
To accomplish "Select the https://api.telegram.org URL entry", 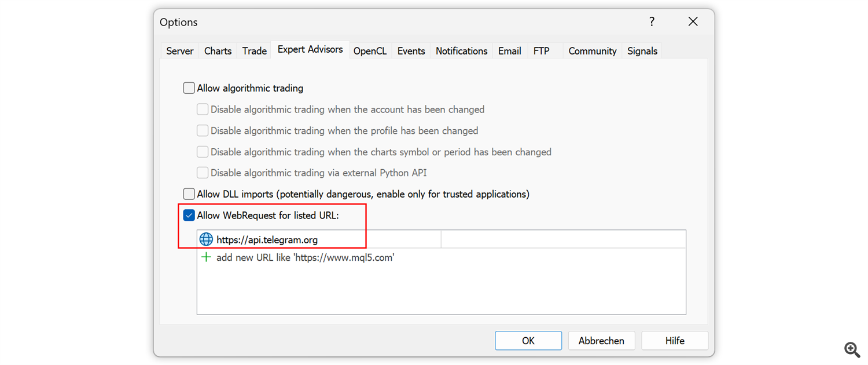I will (x=267, y=240).
